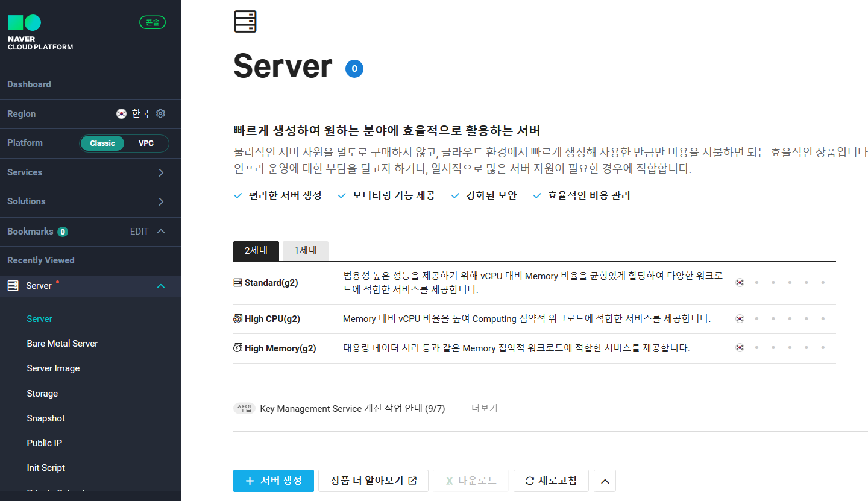Click the 서버 생성 create button
The image size is (868, 501).
[x=274, y=481]
